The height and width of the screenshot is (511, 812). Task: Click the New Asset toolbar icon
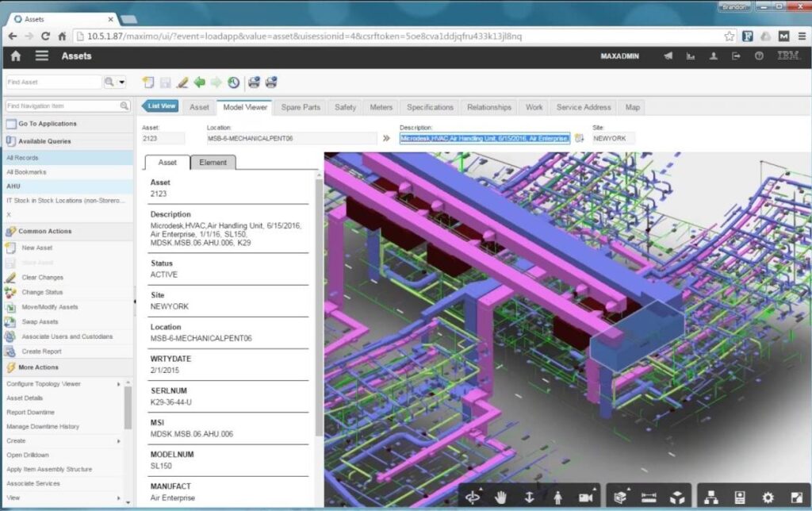coord(147,82)
